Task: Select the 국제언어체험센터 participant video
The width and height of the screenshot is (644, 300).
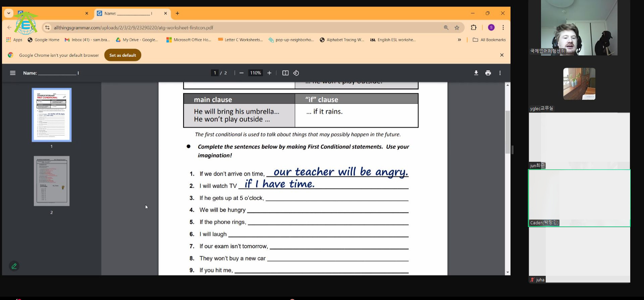Action: click(x=579, y=28)
